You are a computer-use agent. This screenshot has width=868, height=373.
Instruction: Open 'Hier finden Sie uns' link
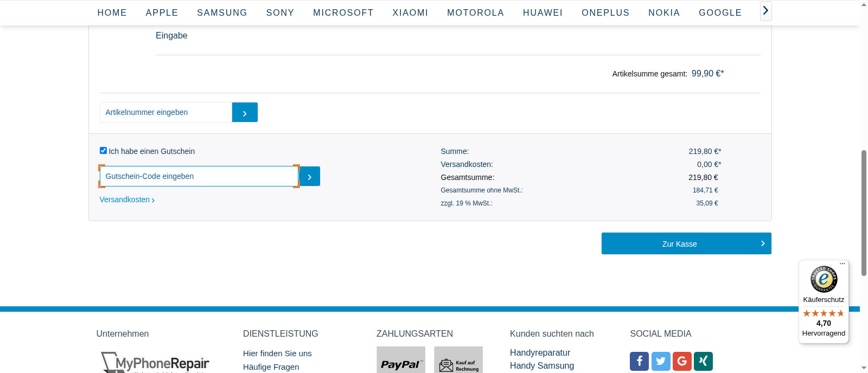click(277, 353)
